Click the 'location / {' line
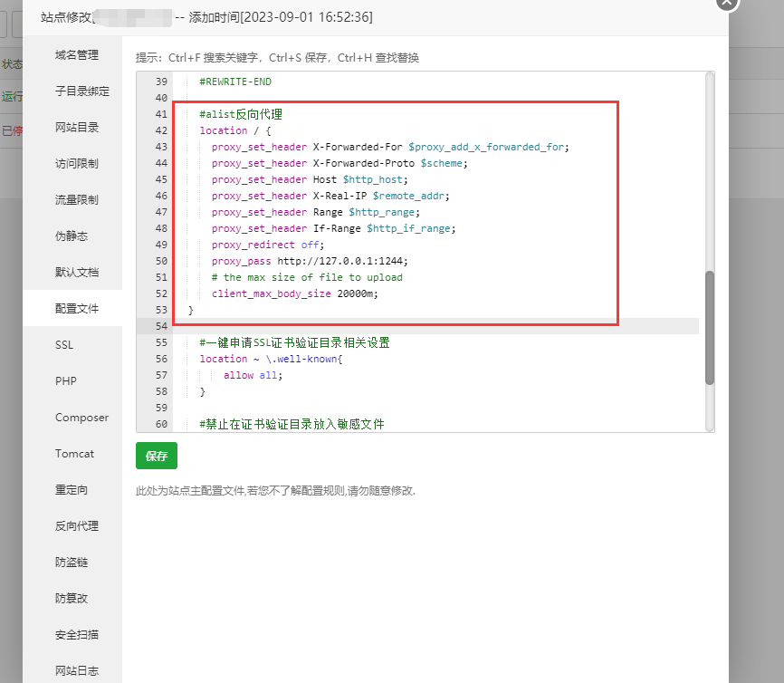Image resolution: width=784 pixels, height=683 pixels. [235, 130]
